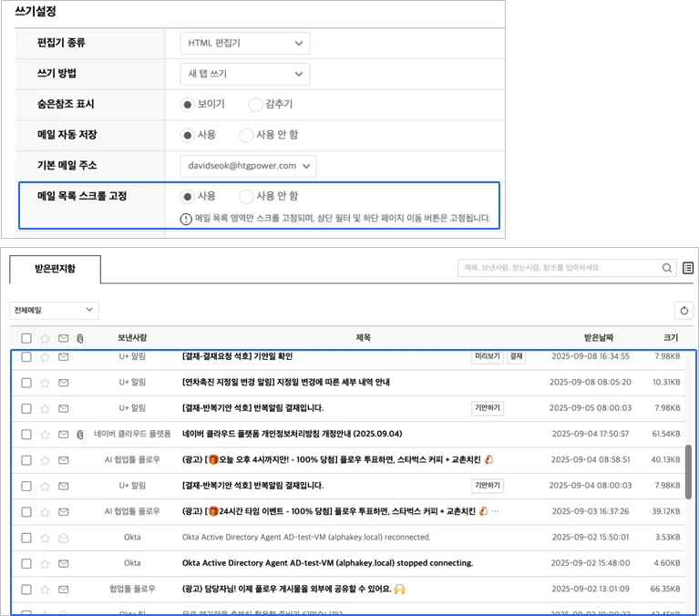699x616 pixels.
Task: Select '감추기' for 숨은참조 표시
Action: click(x=255, y=105)
